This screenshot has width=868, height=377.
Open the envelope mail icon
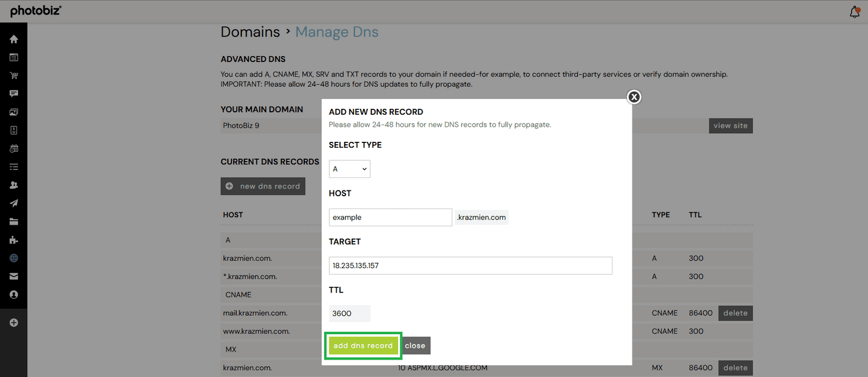pyautogui.click(x=14, y=276)
